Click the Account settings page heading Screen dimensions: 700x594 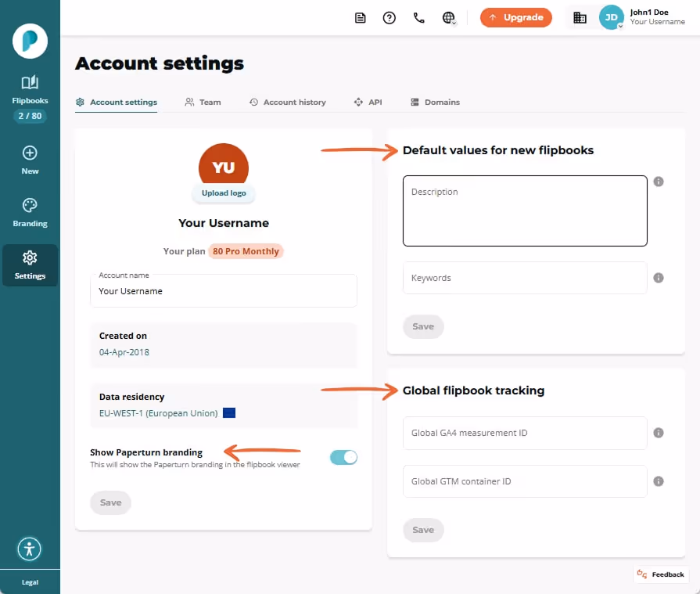point(160,63)
